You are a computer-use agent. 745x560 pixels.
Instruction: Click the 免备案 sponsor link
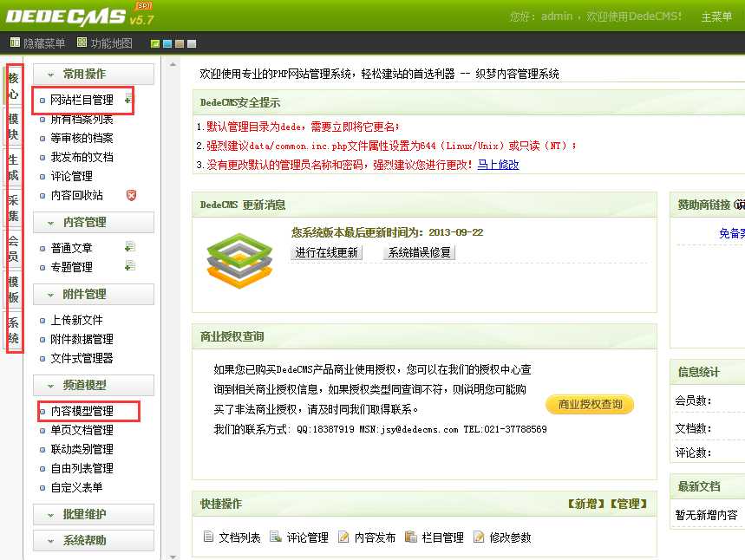(732, 233)
